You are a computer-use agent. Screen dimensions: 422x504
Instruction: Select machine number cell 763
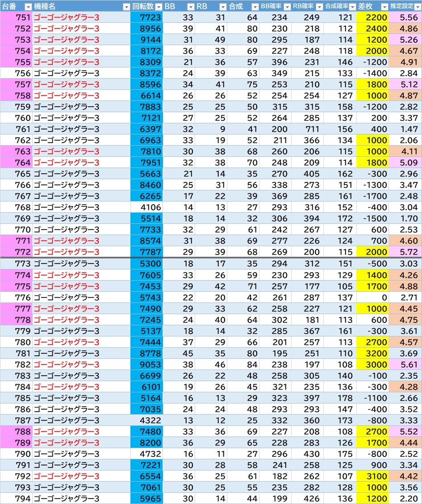click(x=17, y=151)
